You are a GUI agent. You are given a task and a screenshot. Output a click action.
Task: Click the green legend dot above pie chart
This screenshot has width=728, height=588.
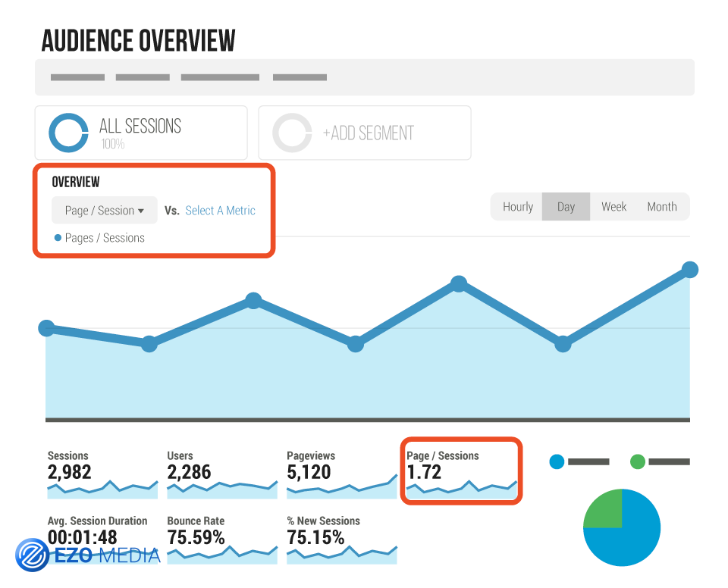(638, 461)
